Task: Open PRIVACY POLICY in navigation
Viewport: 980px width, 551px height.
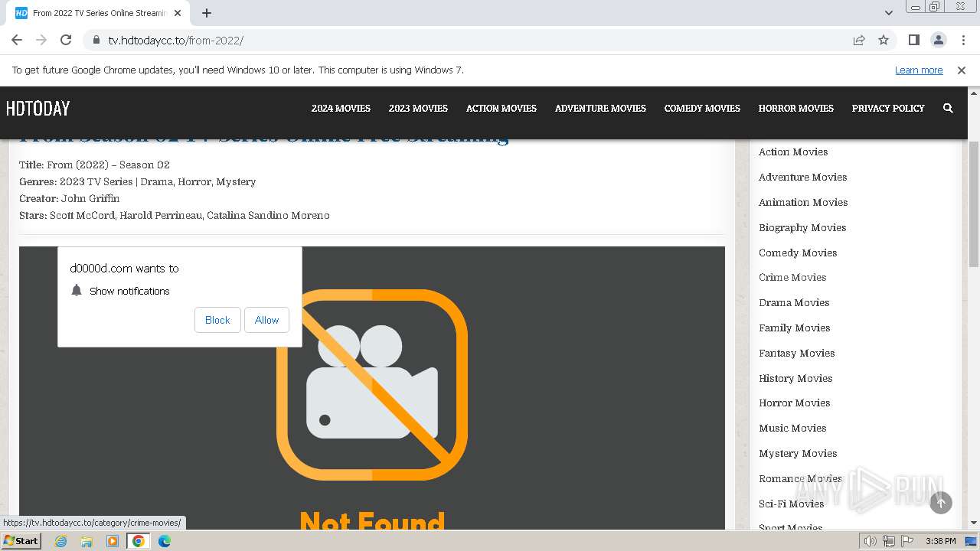Action: (x=888, y=109)
